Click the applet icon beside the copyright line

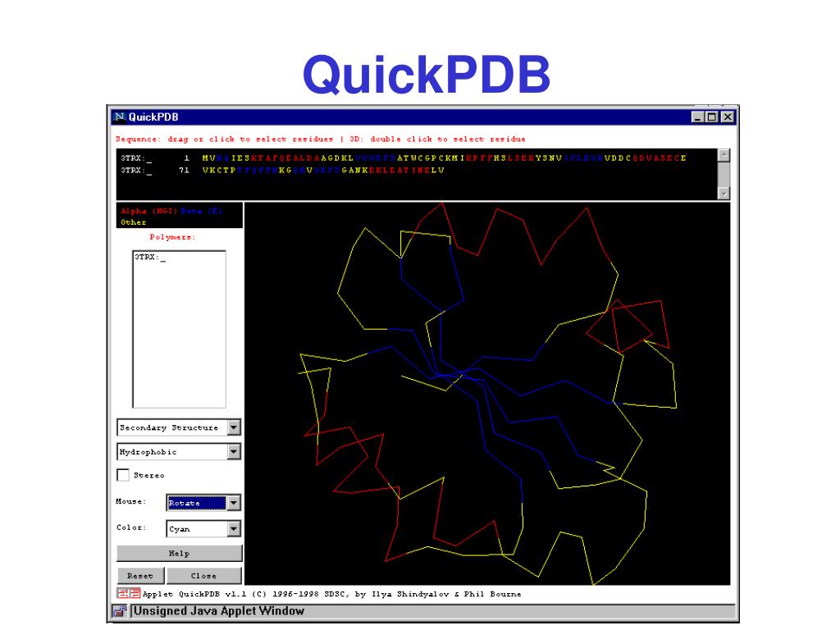coord(129,593)
